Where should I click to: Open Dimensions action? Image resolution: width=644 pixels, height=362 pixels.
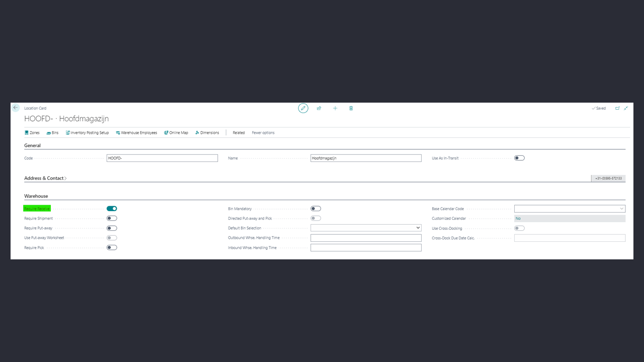pos(207,133)
